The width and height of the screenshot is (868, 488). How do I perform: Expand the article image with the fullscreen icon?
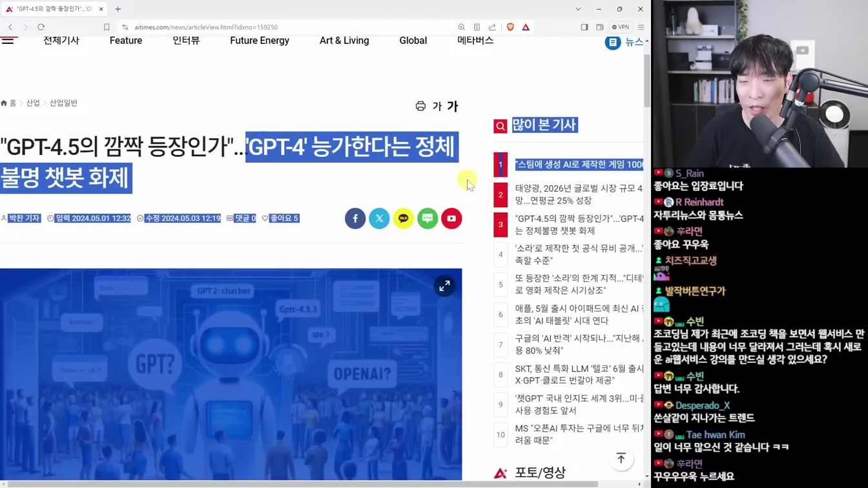click(x=444, y=286)
